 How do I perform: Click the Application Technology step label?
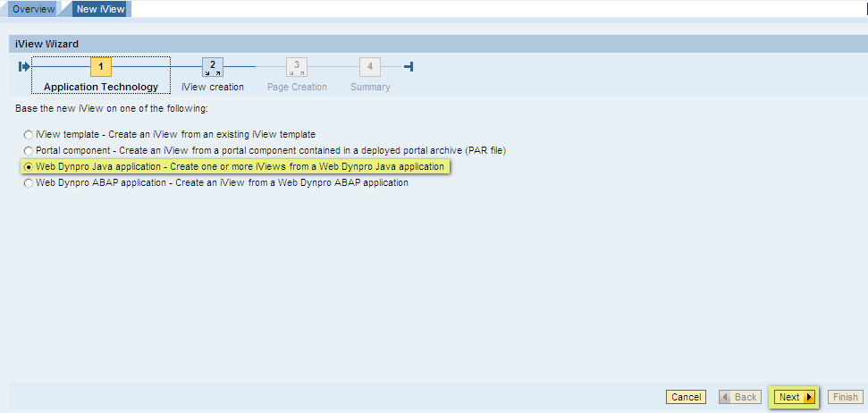point(101,87)
